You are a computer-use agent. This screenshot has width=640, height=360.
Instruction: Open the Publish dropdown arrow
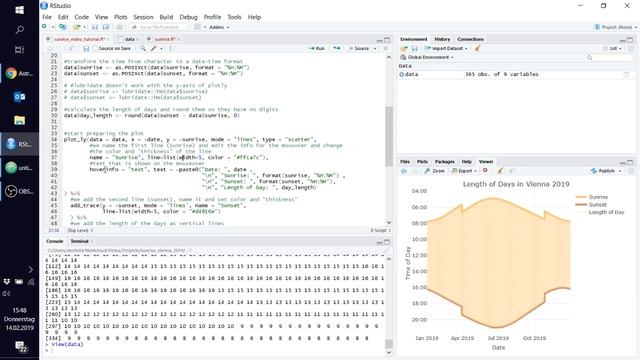(620, 171)
